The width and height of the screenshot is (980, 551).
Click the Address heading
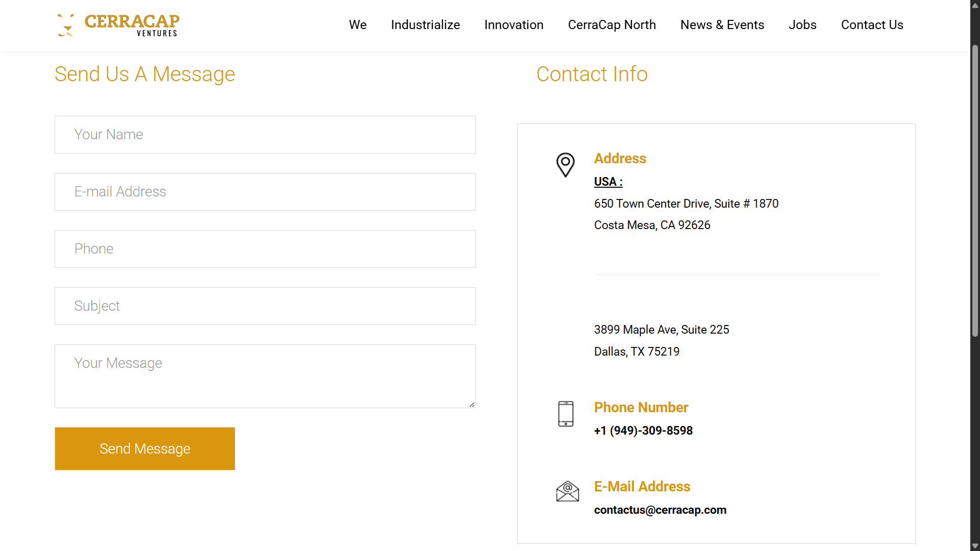click(x=620, y=158)
